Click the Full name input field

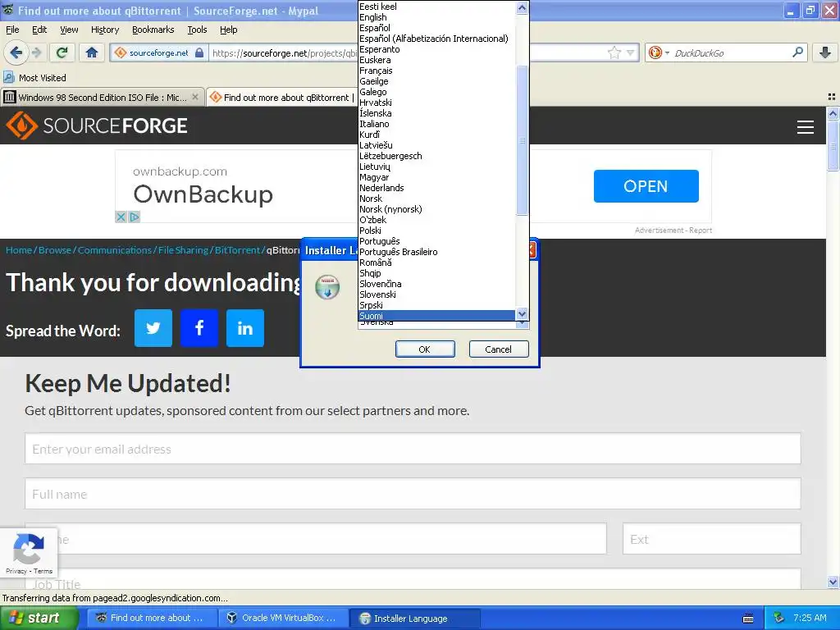tap(413, 493)
